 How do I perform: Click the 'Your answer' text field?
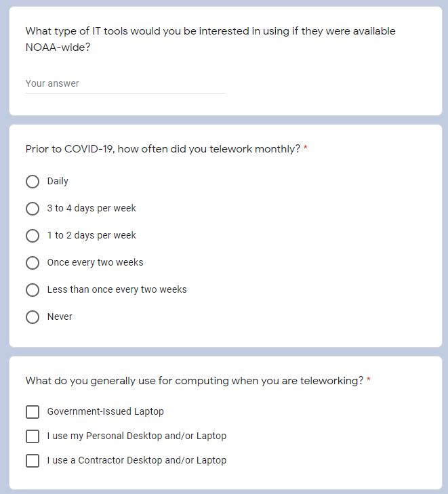(x=125, y=84)
